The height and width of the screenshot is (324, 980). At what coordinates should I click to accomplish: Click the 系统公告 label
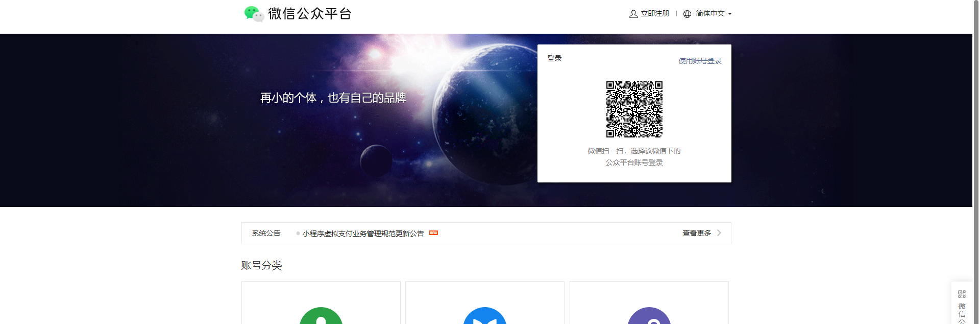[x=266, y=233]
